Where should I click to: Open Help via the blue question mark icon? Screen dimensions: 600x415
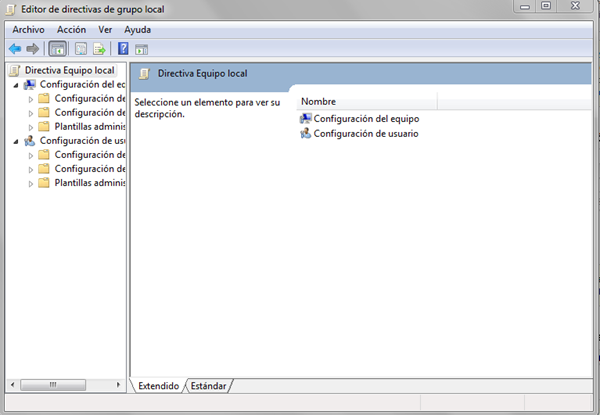tap(123, 49)
